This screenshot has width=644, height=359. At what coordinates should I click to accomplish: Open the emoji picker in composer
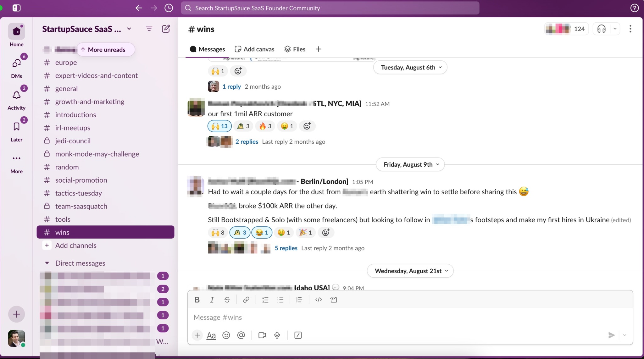point(226,335)
